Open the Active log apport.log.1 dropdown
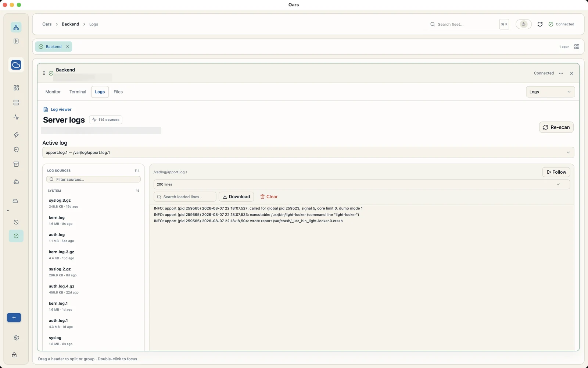 coord(308,153)
